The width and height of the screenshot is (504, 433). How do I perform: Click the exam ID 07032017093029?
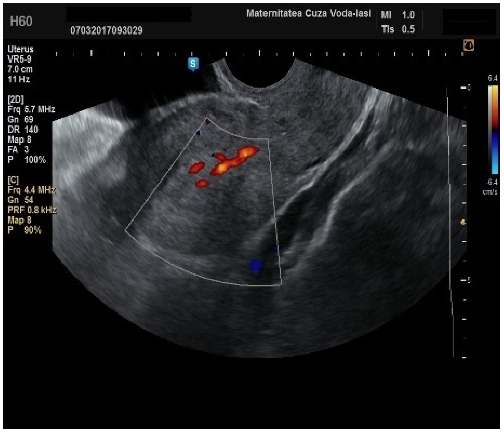(107, 30)
